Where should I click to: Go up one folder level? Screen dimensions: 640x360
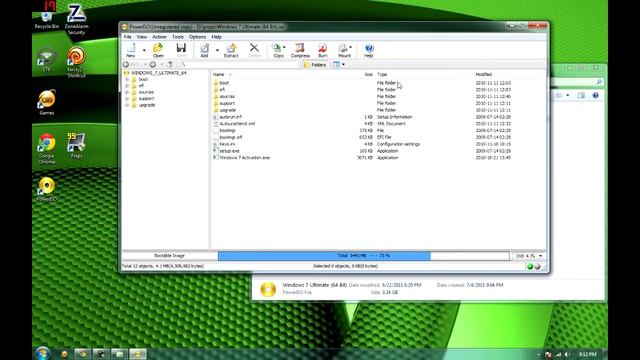pos(171,64)
